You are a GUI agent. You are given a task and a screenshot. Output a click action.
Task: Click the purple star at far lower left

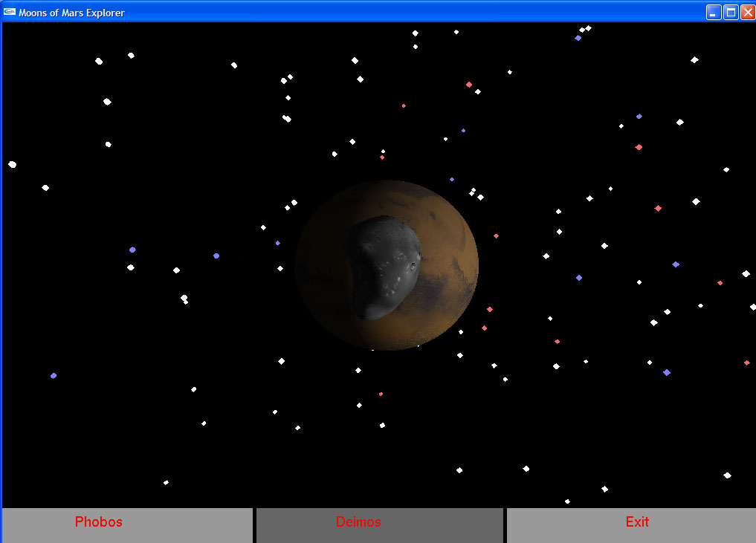pos(54,376)
